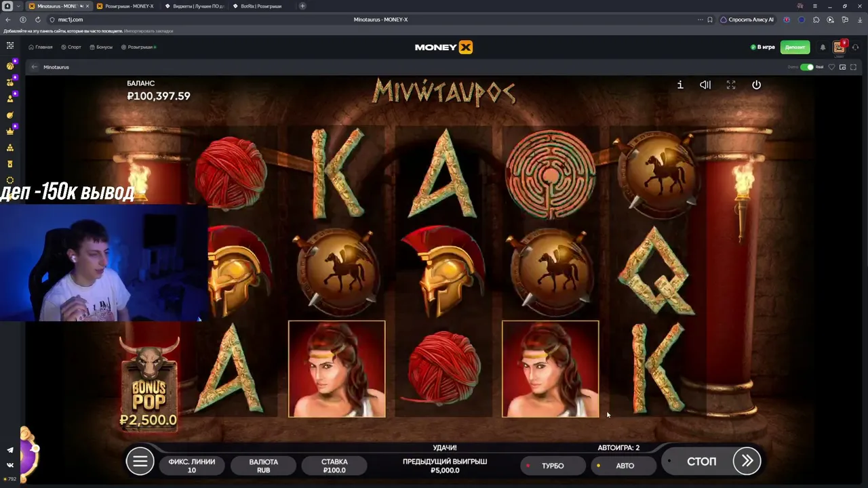Expand game to fullscreen in site header
Screen dimensions: 868x488
coord(853,67)
